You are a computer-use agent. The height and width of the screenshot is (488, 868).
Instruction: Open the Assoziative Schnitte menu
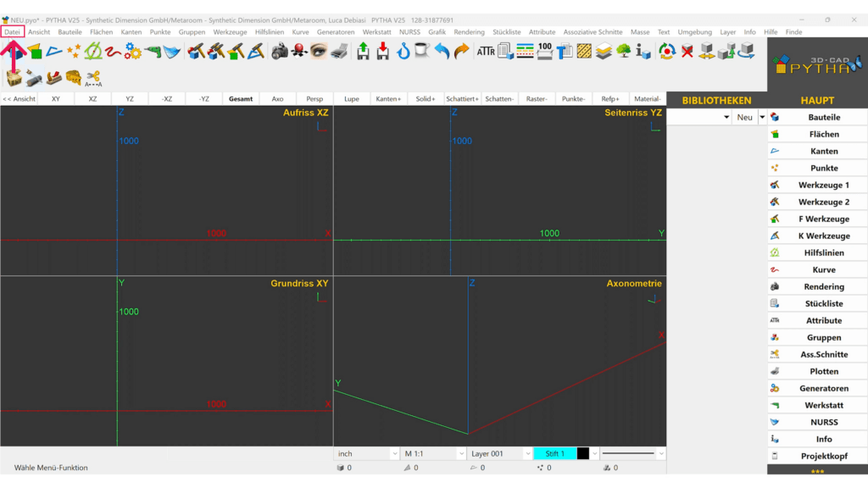click(x=593, y=32)
